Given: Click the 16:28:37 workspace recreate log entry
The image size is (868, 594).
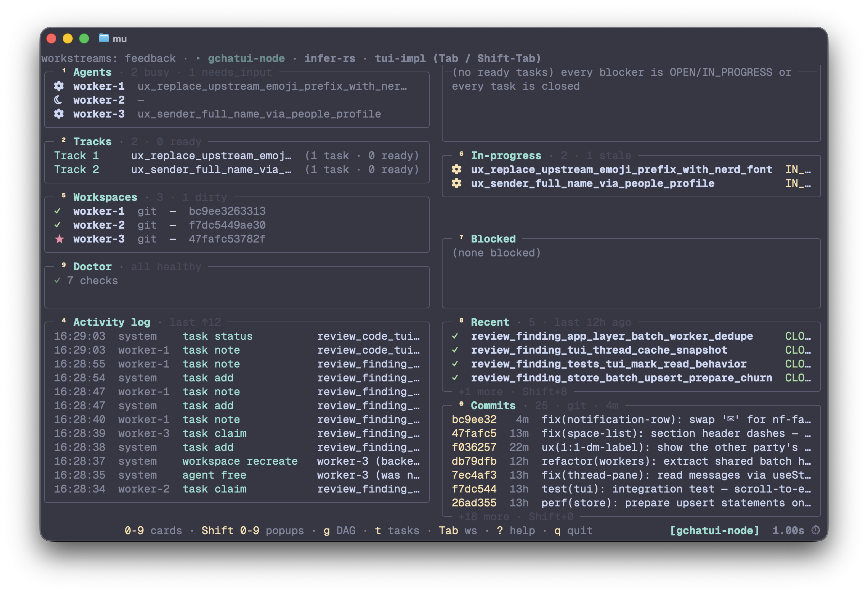Looking at the screenshot, I should [237, 462].
